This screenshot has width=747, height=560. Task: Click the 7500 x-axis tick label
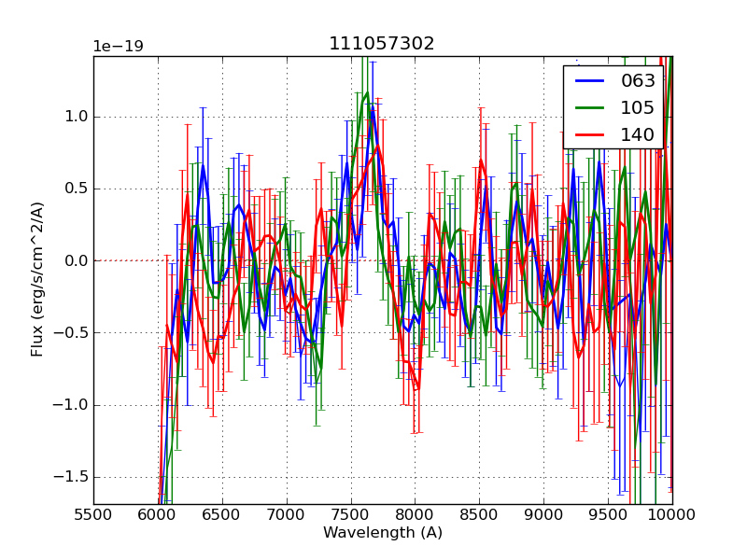[x=350, y=513]
